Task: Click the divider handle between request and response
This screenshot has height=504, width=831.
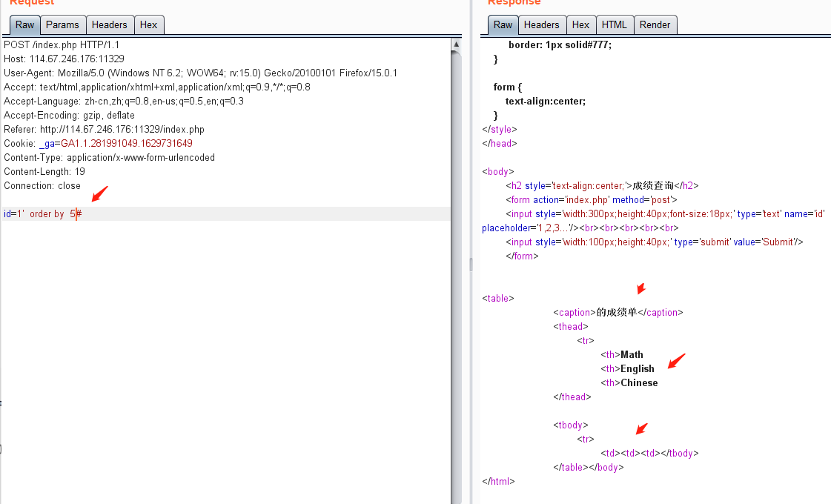Action: [x=471, y=264]
